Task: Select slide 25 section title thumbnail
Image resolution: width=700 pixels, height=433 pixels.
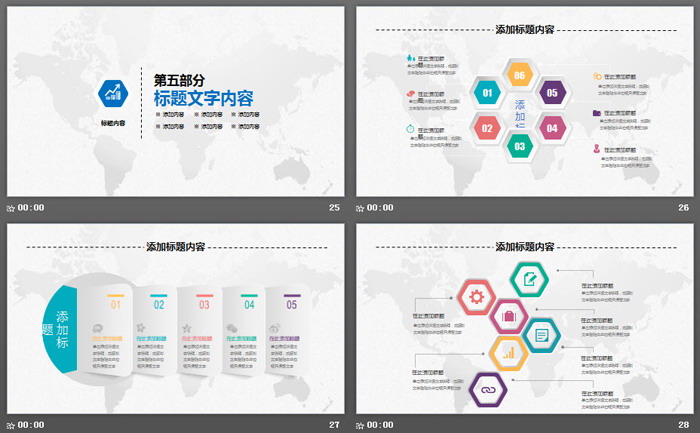Action: pos(175,100)
